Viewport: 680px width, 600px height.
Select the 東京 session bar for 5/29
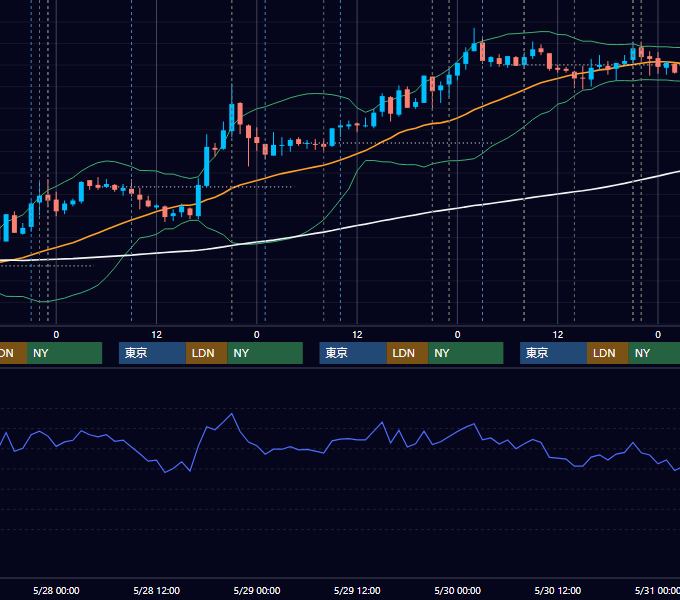[x=353, y=353]
